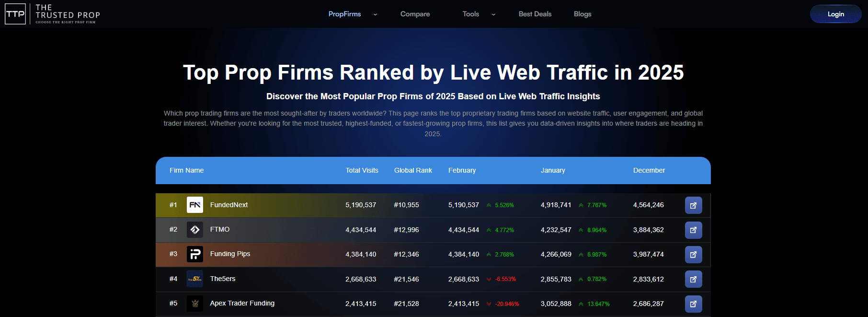Click the #4 rank label
This screenshot has width=868, height=317.
tap(173, 279)
